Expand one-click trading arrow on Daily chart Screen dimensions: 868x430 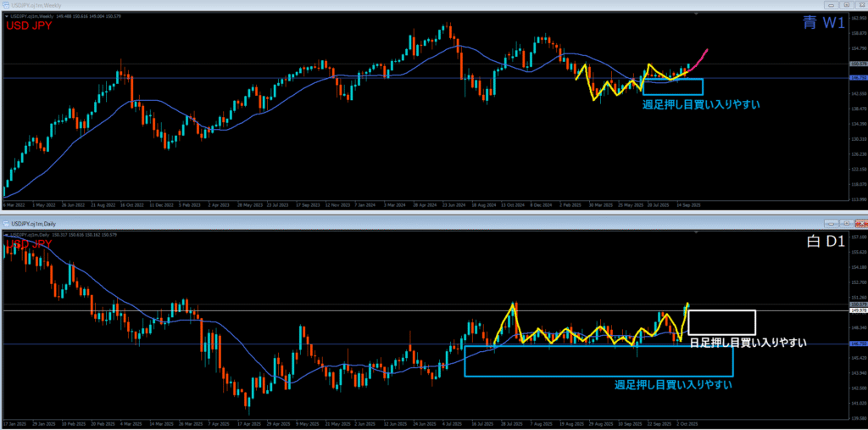point(7,234)
